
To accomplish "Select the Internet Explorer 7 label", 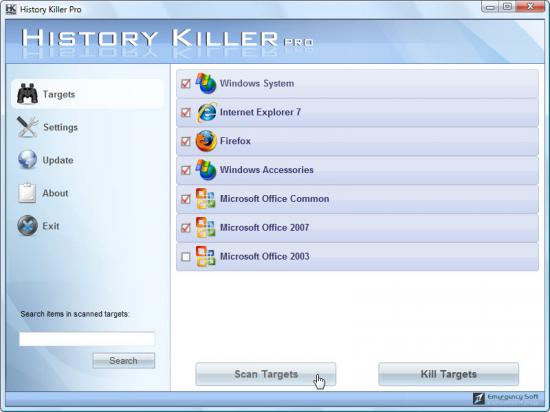I will (260, 112).
